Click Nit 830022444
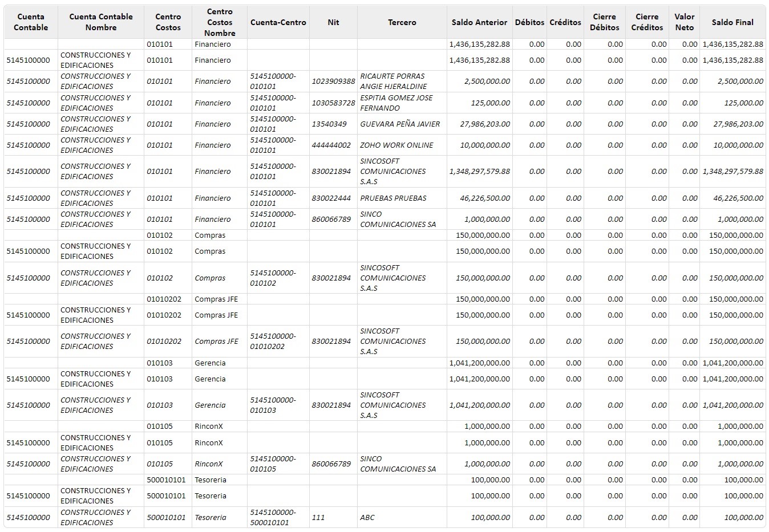Image resolution: width=769 pixels, height=532 pixels. pyautogui.click(x=331, y=198)
